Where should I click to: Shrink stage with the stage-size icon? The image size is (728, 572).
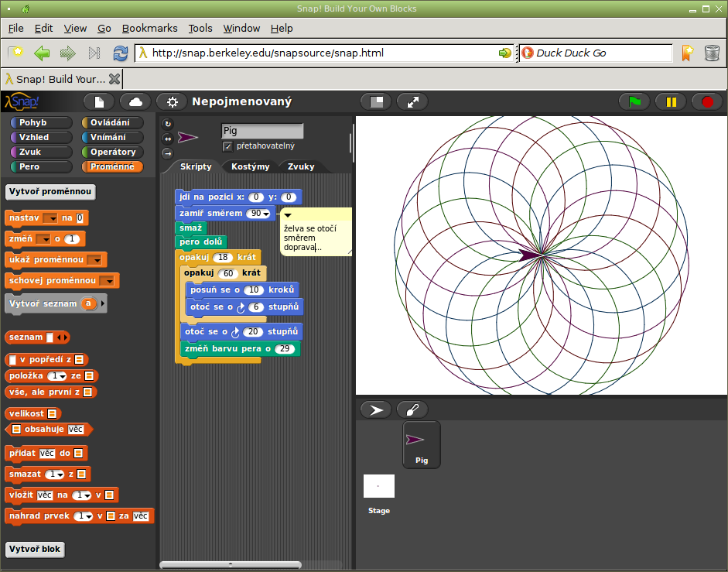(x=376, y=102)
